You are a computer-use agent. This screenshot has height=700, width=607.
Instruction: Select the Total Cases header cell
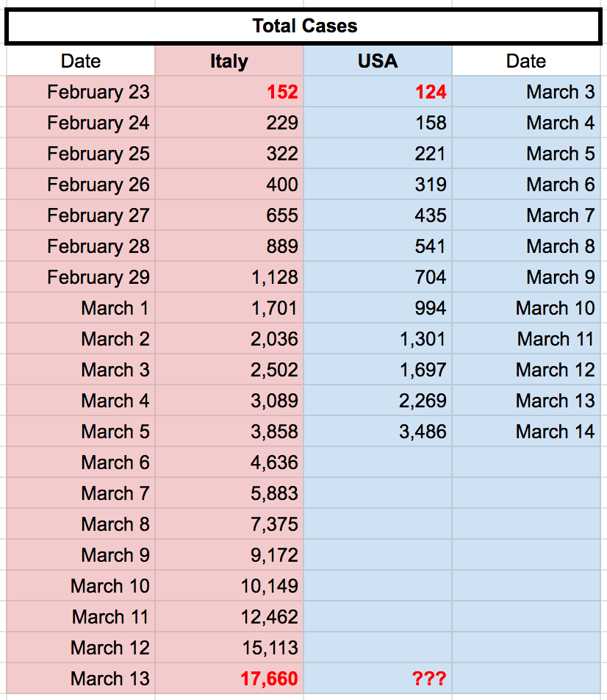coord(303,26)
